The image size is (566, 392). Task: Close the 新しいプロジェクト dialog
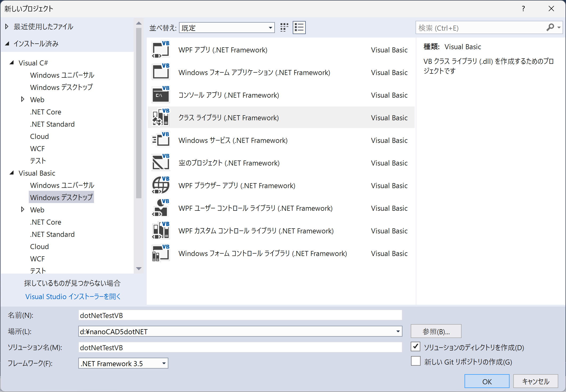(x=551, y=9)
